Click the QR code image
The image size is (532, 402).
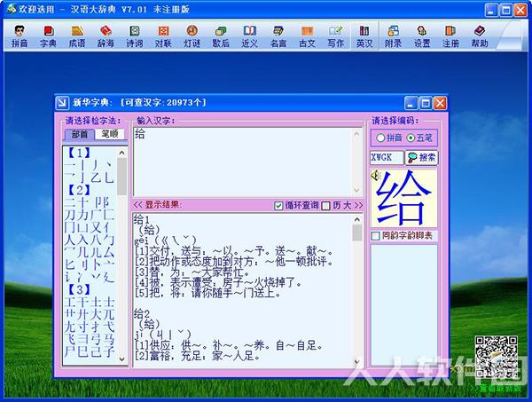[496, 357]
